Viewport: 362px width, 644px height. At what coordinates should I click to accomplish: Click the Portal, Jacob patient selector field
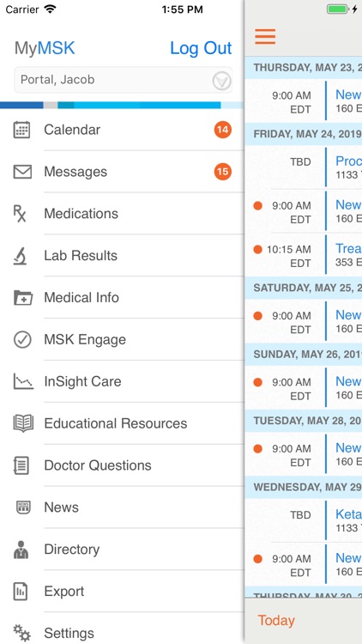[x=124, y=80]
